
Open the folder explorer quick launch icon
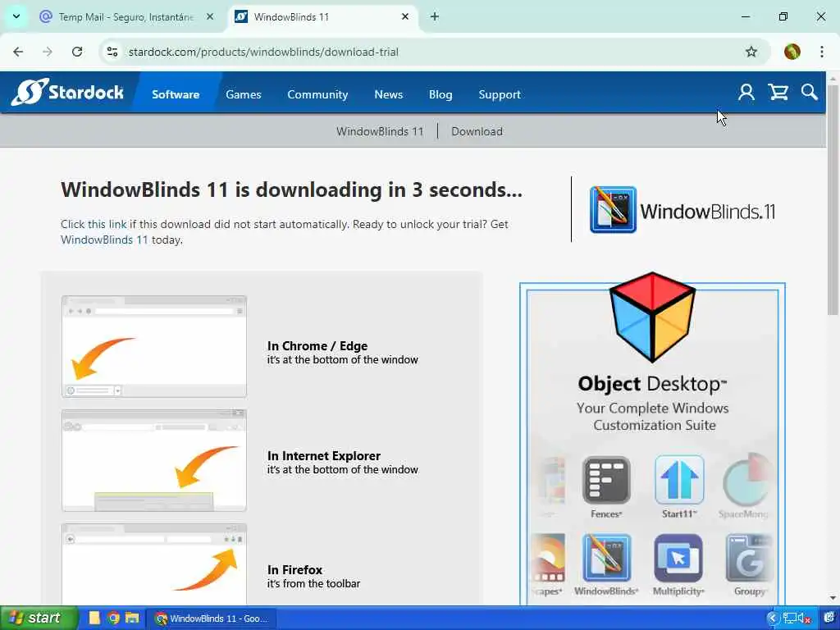click(132, 619)
